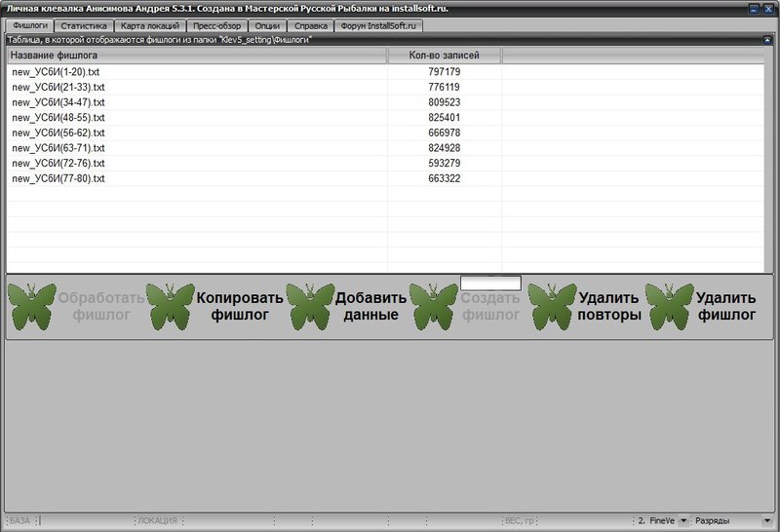Open the Разряды dropdown arrow
The width and height of the screenshot is (780, 532).
[x=766, y=520]
